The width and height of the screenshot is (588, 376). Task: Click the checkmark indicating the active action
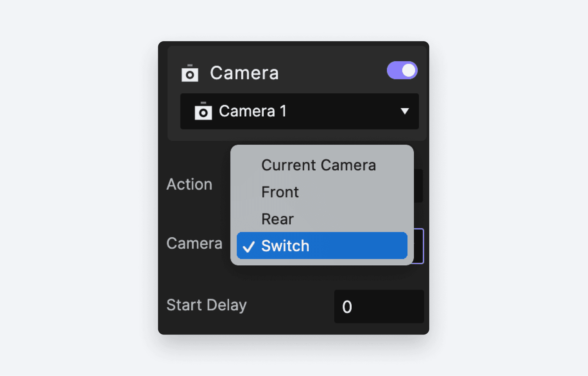tap(249, 246)
